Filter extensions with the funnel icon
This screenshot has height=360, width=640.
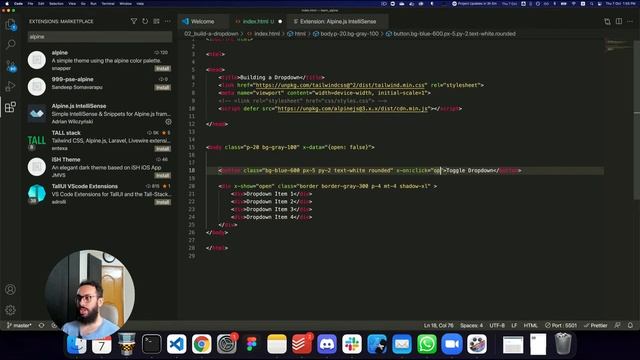(133, 21)
